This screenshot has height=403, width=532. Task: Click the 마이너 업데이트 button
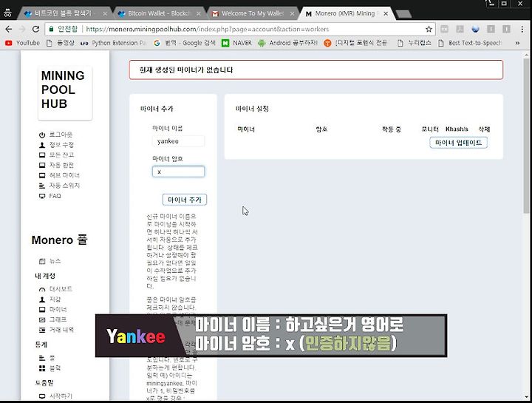pyautogui.click(x=458, y=143)
